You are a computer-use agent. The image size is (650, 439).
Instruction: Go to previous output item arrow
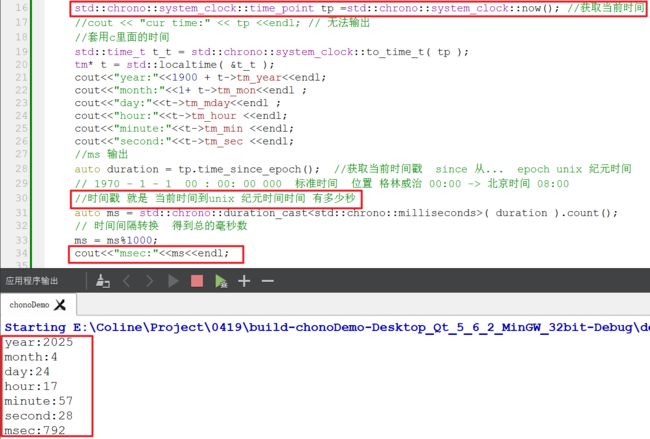[x=127, y=281]
